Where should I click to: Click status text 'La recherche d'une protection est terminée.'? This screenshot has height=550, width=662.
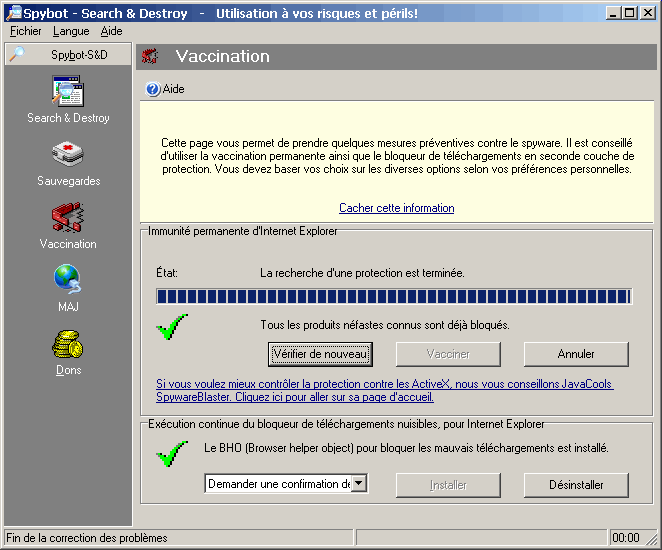(x=362, y=273)
